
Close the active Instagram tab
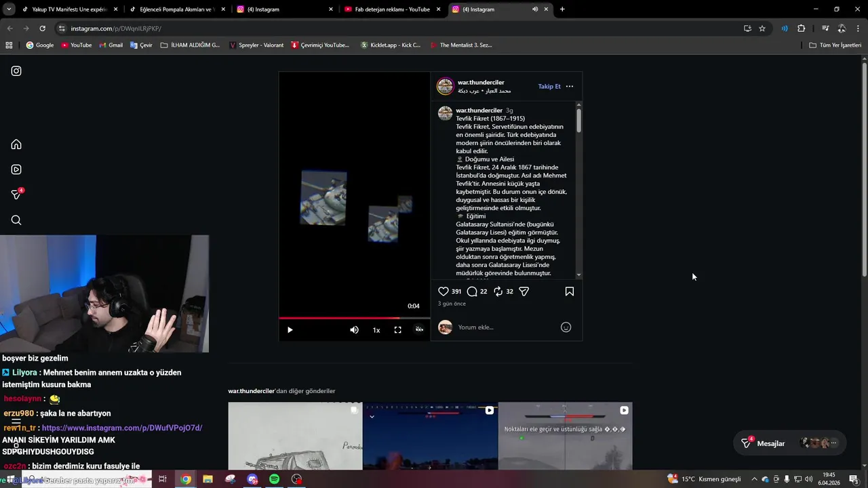tap(546, 9)
